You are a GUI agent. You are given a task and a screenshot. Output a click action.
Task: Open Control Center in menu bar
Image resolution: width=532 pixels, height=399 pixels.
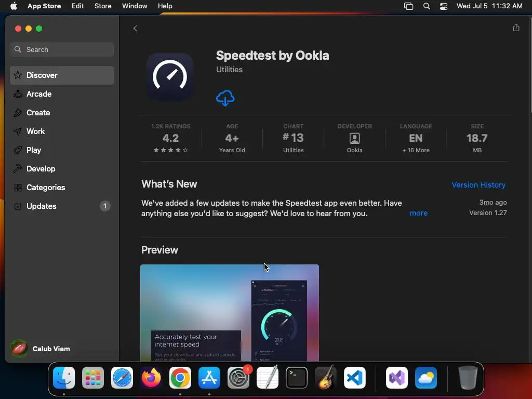444,6
